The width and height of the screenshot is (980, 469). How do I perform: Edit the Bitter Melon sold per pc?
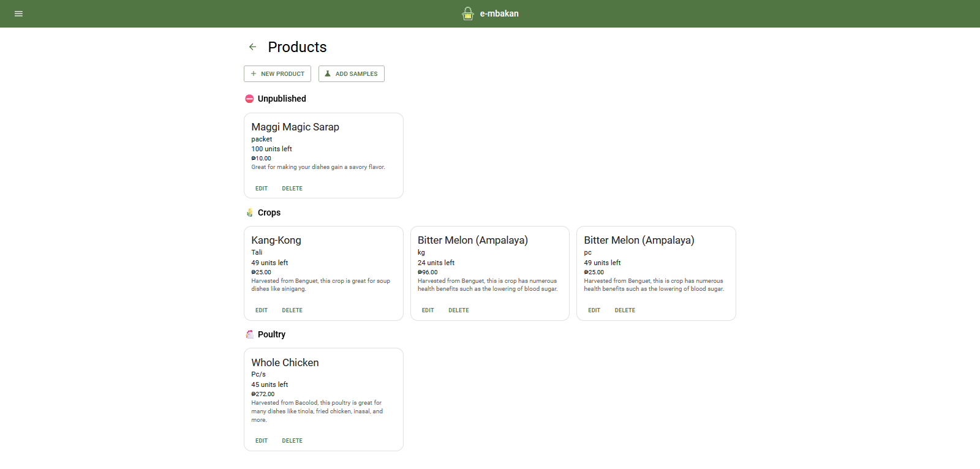coord(594,310)
